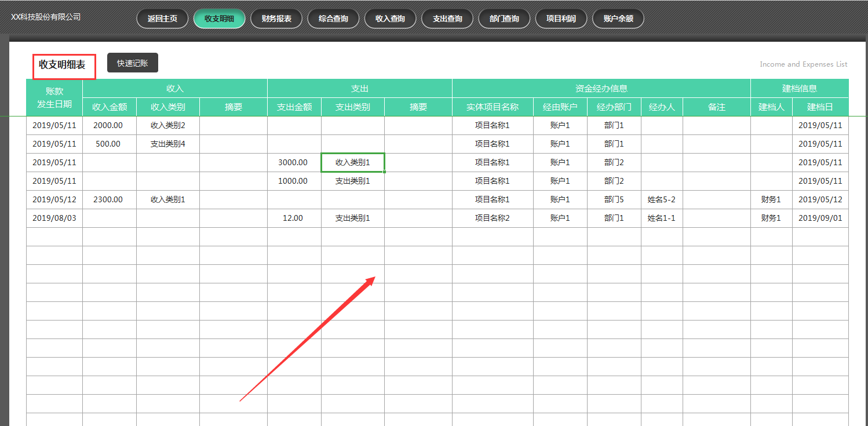
Task: Check the 账户余额 page
Action: (618, 18)
